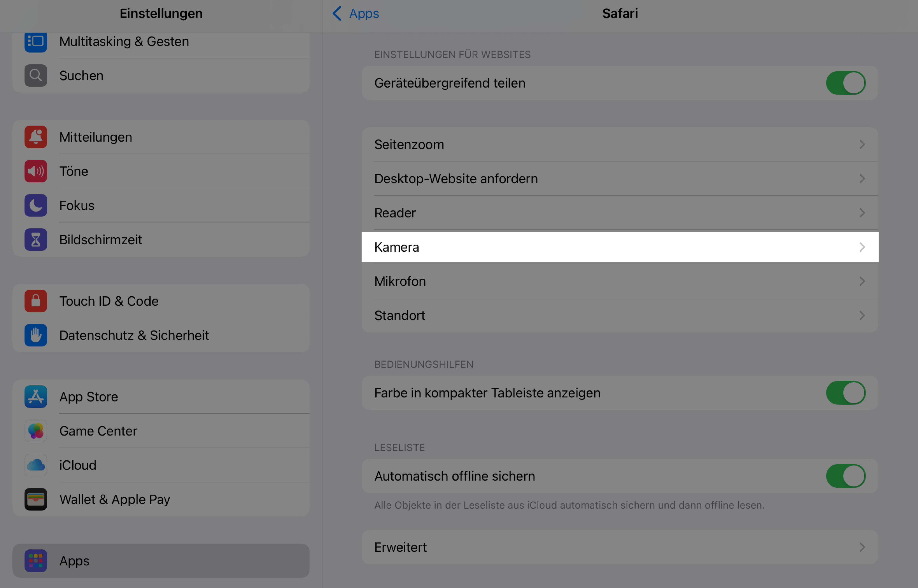Turn off Automatisch offline sichern
The height and width of the screenshot is (588, 918).
coord(845,476)
